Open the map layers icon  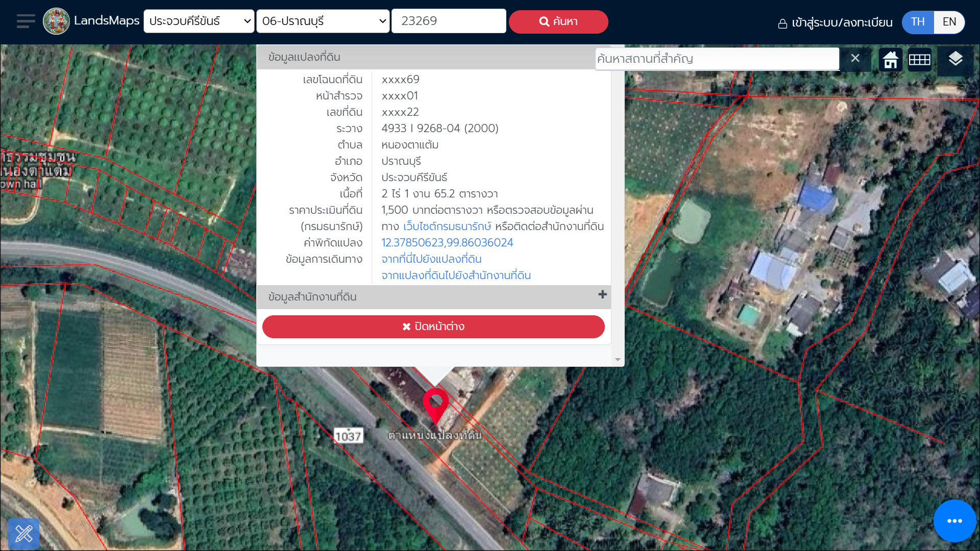pos(955,59)
